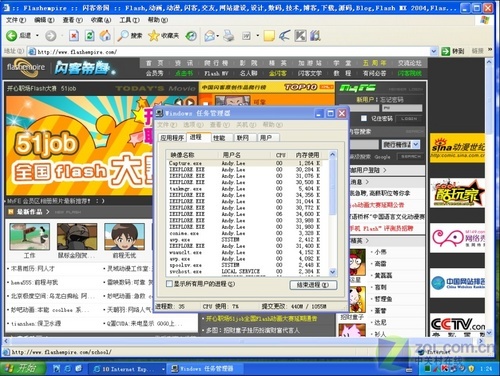Select the spoolsv.exe process row
Image resolution: width=500 pixels, height=376 pixels.
(x=245, y=265)
